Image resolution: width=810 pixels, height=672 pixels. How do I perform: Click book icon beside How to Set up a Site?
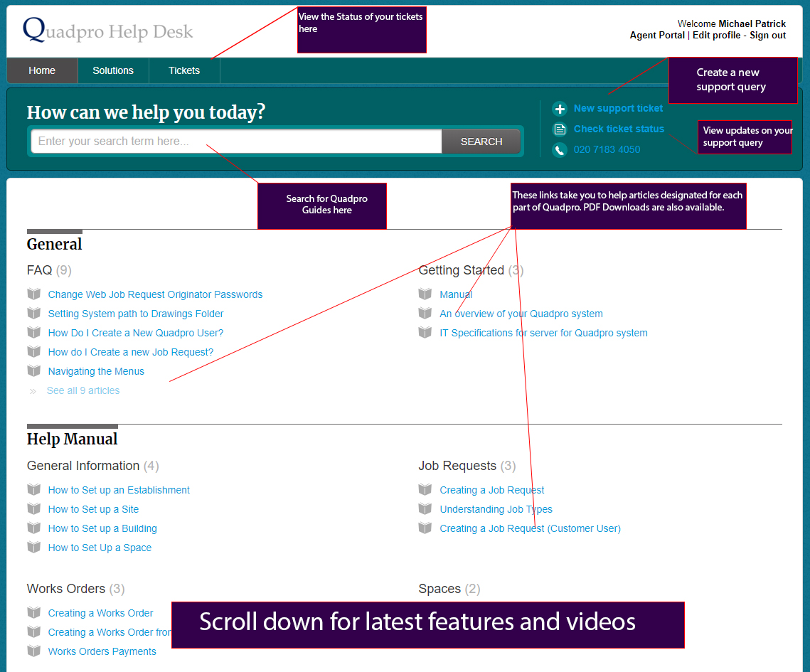(x=34, y=508)
